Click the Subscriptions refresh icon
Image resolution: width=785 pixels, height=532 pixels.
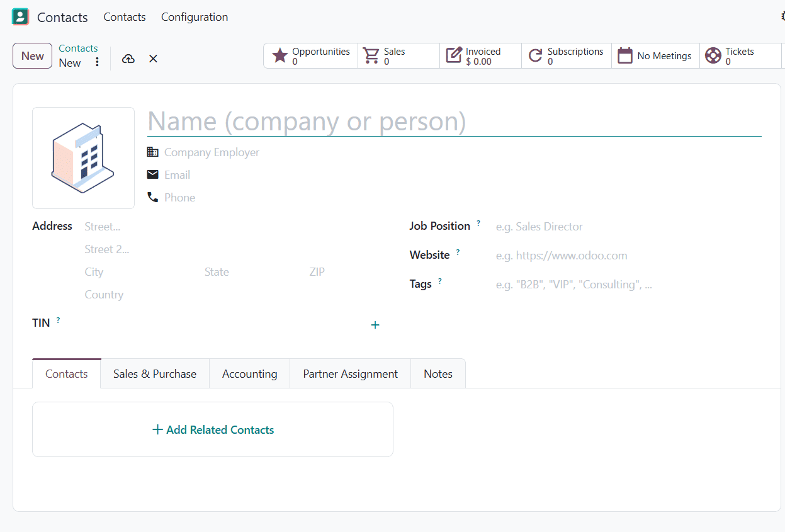coord(536,56)
